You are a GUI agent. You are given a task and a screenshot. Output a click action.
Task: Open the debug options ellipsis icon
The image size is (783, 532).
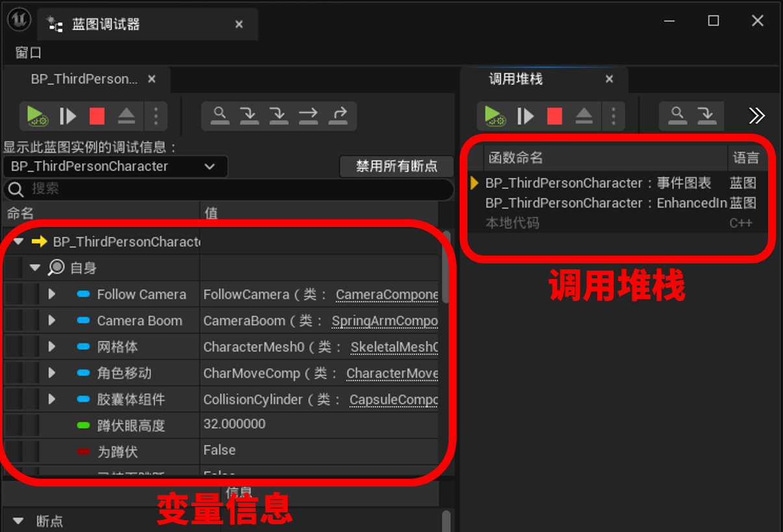155,116
